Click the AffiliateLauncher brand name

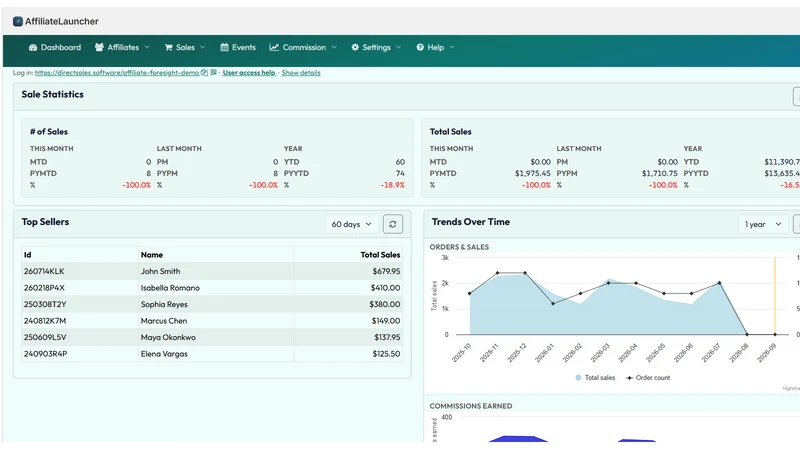(x=62, y=21)
